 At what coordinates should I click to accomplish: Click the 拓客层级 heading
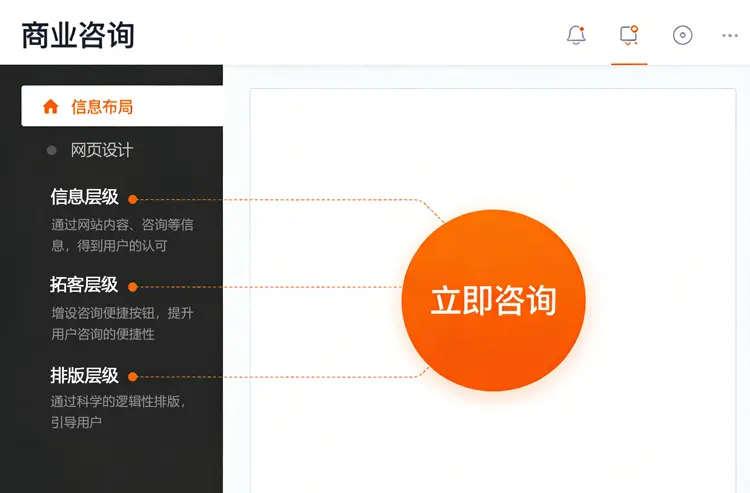click(84, 285)
